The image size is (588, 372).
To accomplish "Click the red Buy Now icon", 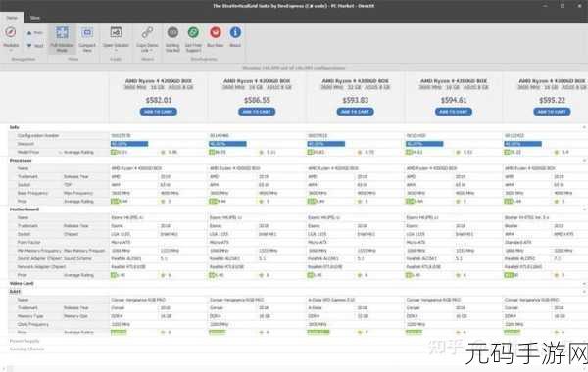I will pyautogui.click(x=216, y=32).
